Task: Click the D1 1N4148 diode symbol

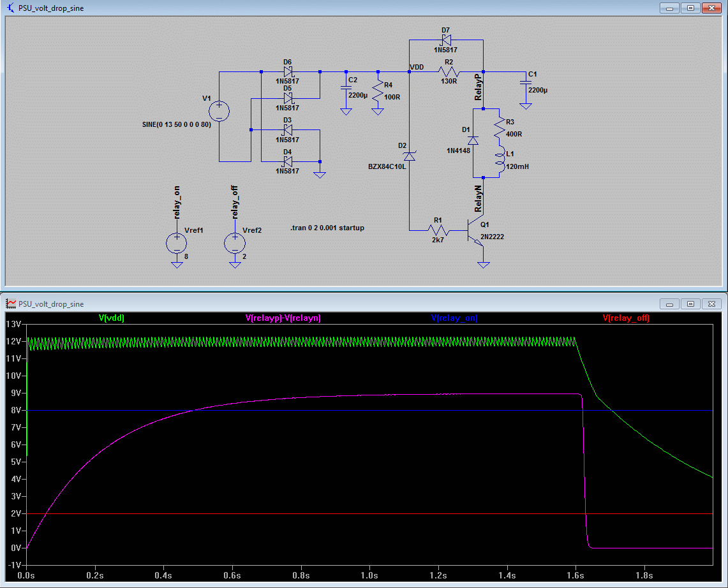Action: pyautogui.click(x=473, y=140)
